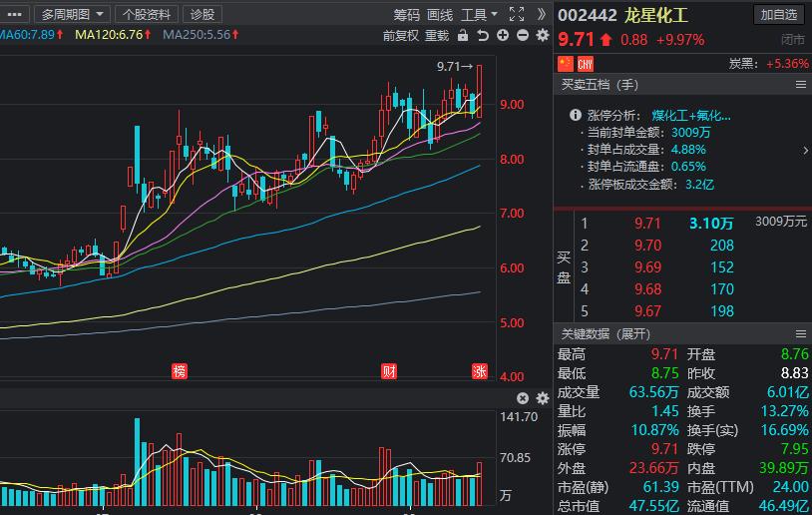Click stock name 龙星化工
The height and width of the screenshot is (515, 812).
655,15
